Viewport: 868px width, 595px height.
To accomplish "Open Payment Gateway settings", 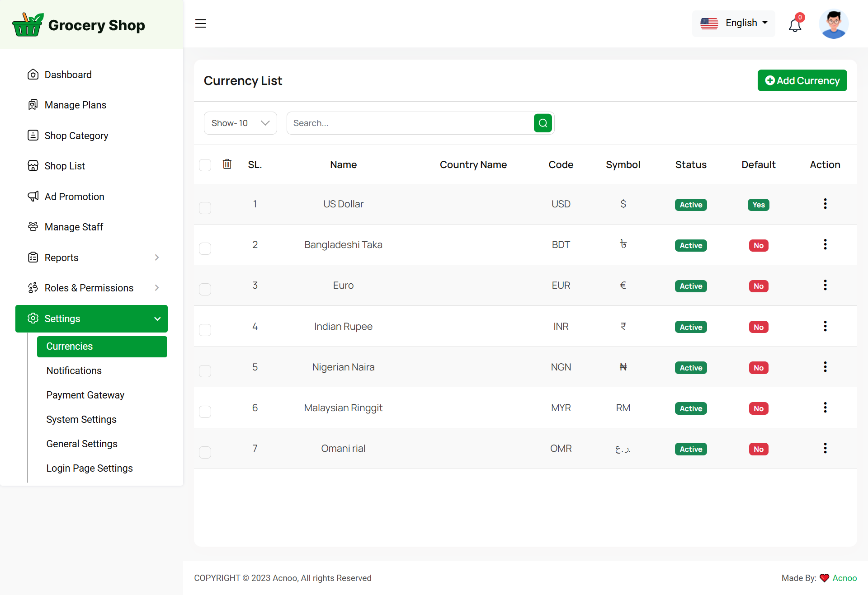I will (85, 395).
